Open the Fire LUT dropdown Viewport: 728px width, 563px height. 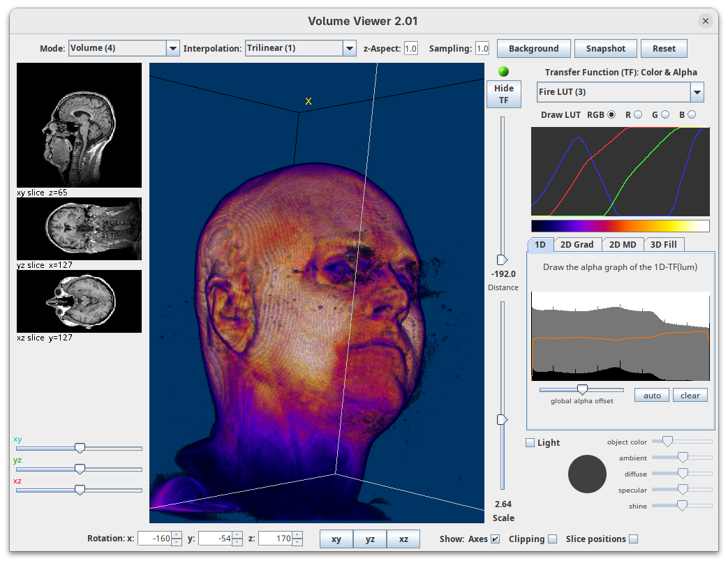pyautogui.click(x=697, y=92)
